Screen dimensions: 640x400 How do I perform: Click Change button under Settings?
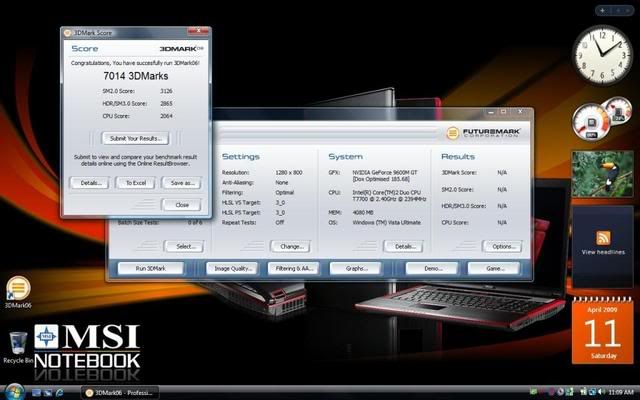click(291, 247)
